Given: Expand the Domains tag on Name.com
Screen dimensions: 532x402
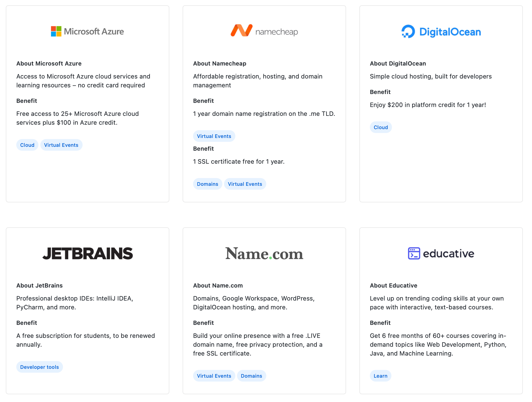Looking at the screenshot, I should tap(251, 376).
